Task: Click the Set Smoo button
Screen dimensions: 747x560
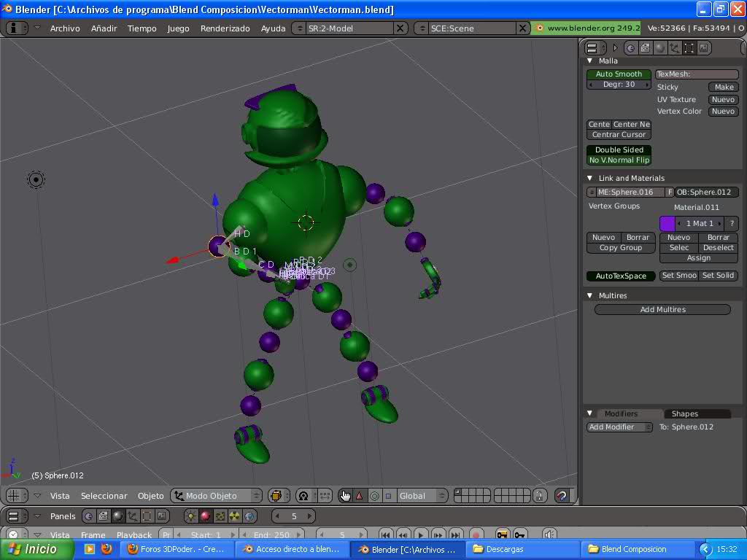Action: 679,276
